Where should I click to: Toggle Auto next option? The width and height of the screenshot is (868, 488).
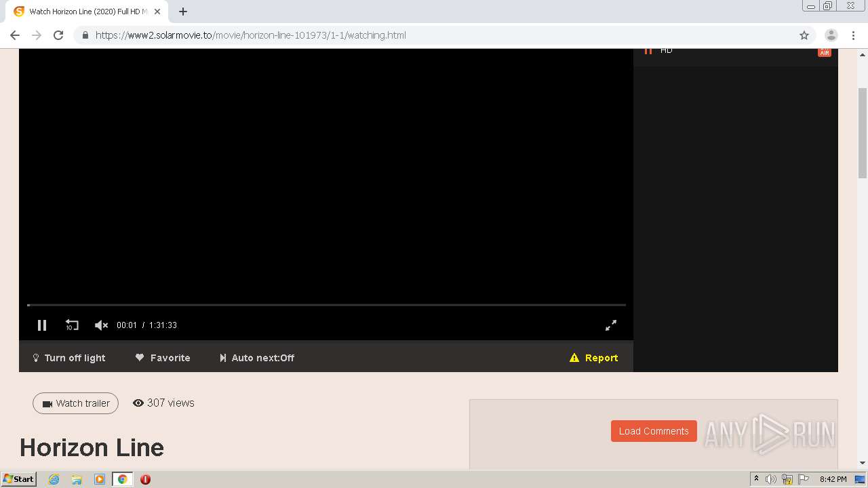pyautogui.click(x=257, y=358)
